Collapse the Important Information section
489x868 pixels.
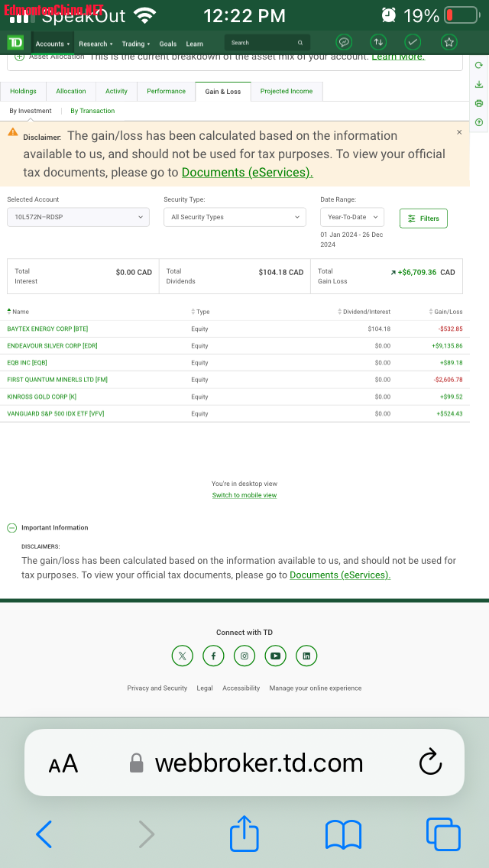tap(12, 528)
